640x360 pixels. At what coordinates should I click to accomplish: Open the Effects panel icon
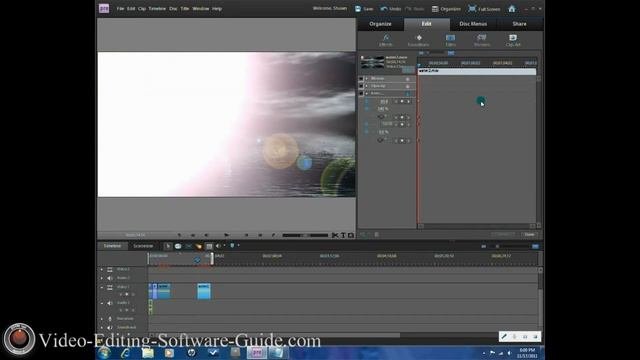(x=385, y=40)
